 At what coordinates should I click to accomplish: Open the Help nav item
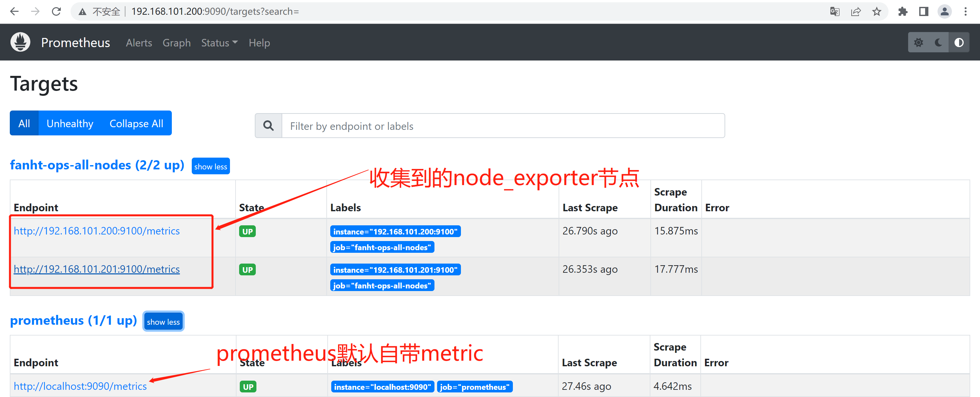click(x=259, y=43)
